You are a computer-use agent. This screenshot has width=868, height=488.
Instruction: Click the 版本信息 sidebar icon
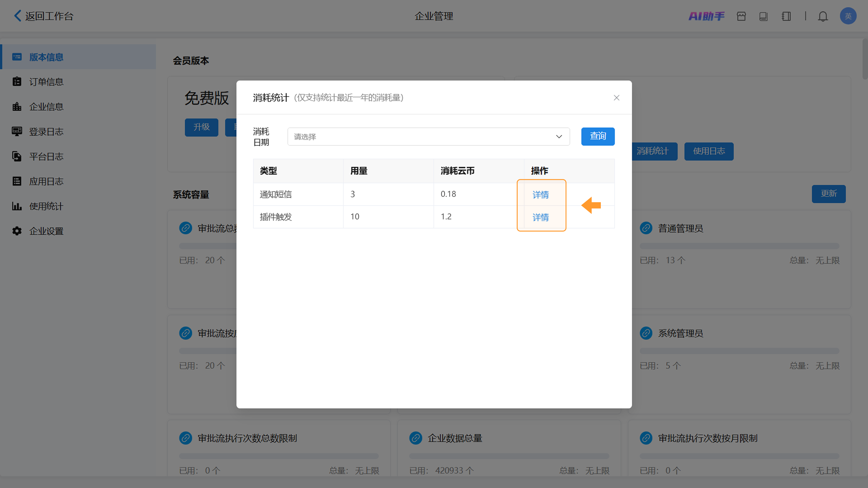coord(17,57)
